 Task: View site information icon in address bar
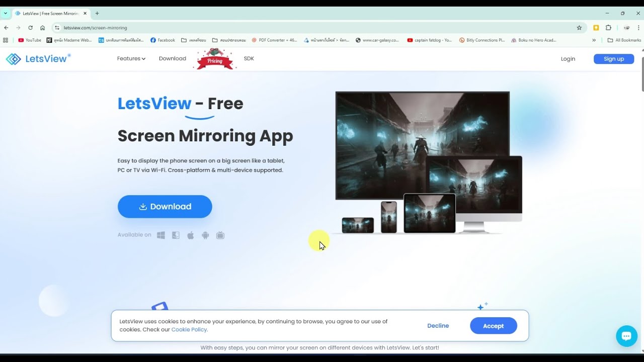(x=57, y=28)
